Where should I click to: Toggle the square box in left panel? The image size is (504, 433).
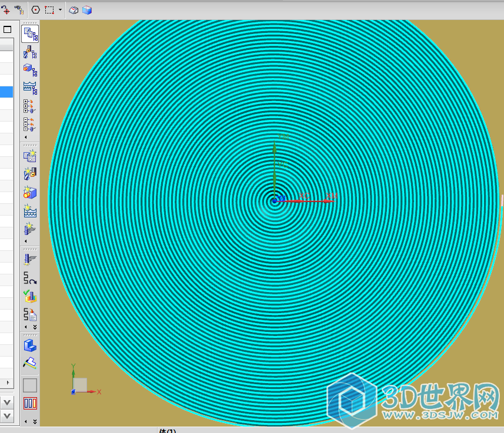tap(8, 29)
